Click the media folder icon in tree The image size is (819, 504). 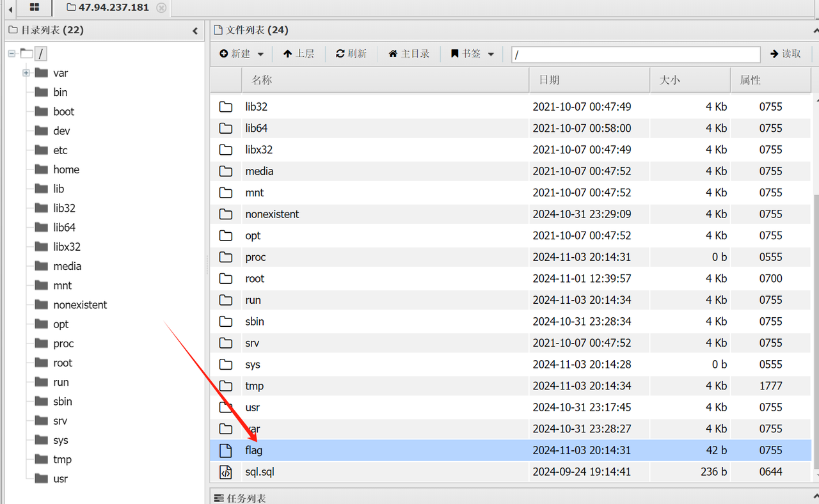(42, 265)
